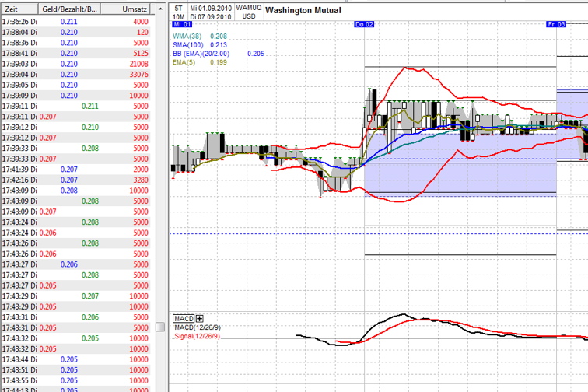Screen dimensions: 588x392
Task: Select the Signal(12/26/9) legend entry
Action: point(198,336)
